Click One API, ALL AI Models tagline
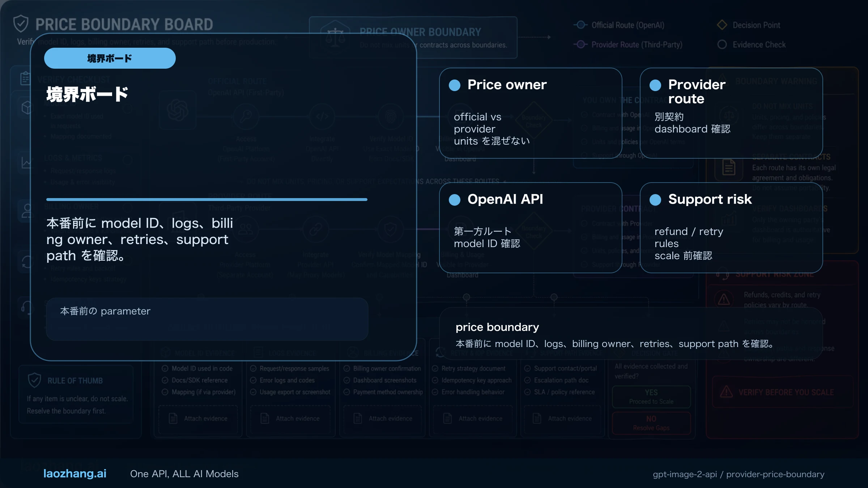 [x=184, y=474]
